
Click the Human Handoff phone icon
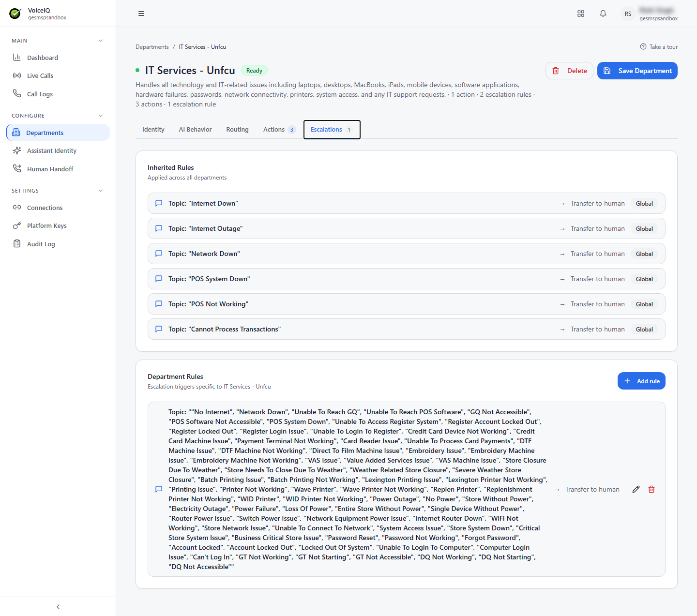17,168
